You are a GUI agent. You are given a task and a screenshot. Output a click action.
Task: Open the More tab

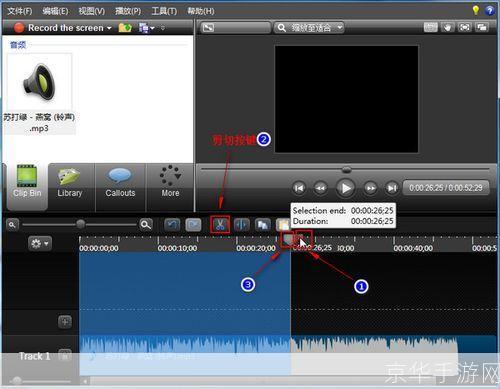pos(170,182)
